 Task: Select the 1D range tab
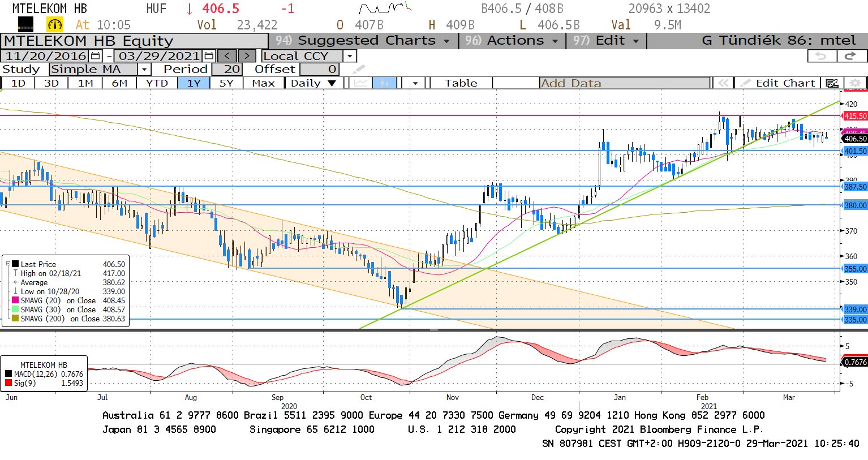(18, 83)
